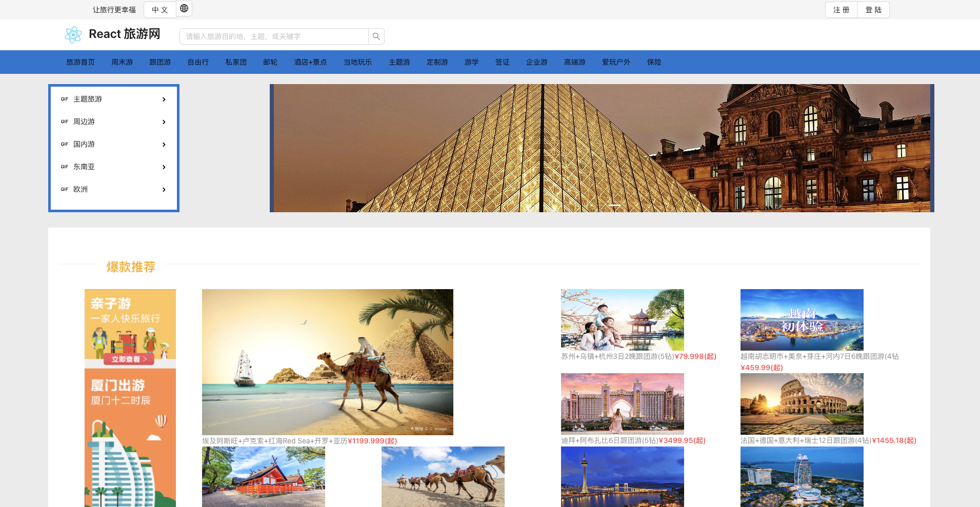Click GIF icon beside 主题旅游
The width and height of the screenshot is (980, 507).
click(x=65, y=99)
